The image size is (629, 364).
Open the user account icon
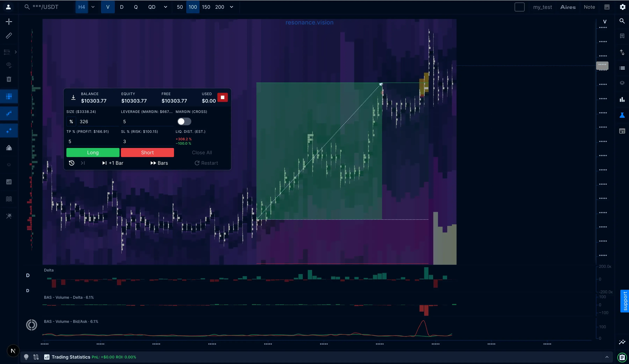coord(8,7)
